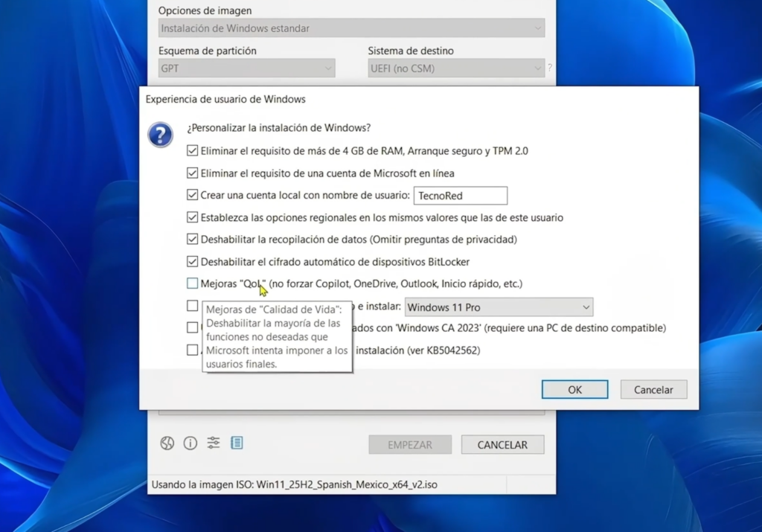Open the Windows 11 Pro edition dropdown
Viewport: 762px width, 532px height.
(499, 307)
